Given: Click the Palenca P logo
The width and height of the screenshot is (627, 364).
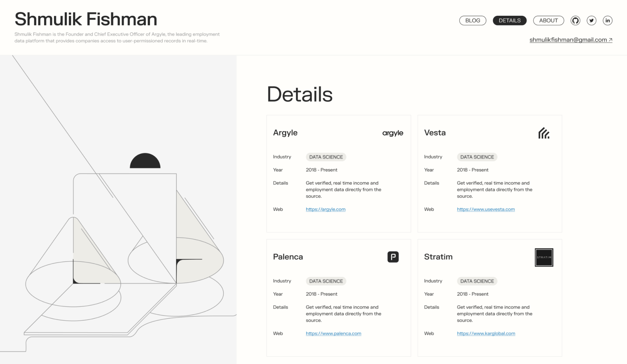Looking at the screenshot, I should click(x=393, y=257).
